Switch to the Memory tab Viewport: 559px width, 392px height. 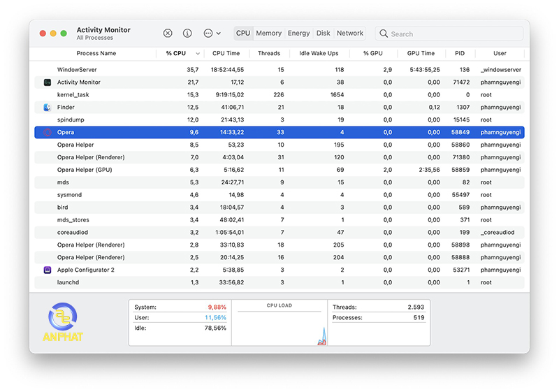point(268,33)
